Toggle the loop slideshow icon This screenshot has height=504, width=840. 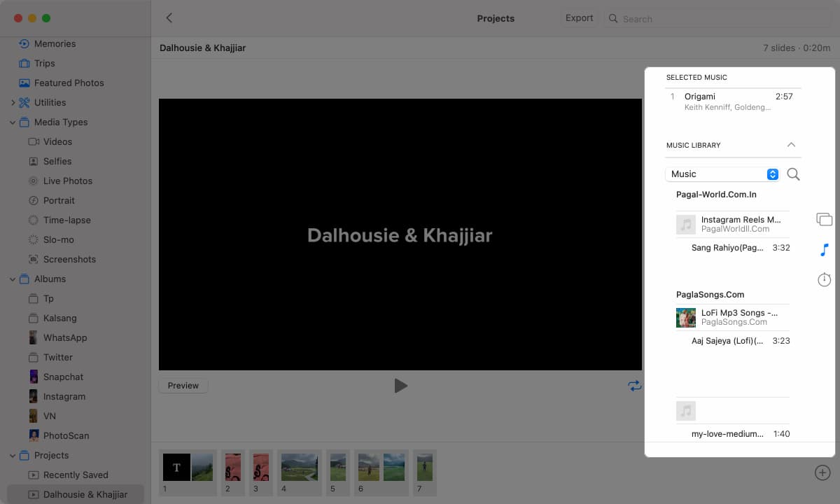(x=635, y=386)
